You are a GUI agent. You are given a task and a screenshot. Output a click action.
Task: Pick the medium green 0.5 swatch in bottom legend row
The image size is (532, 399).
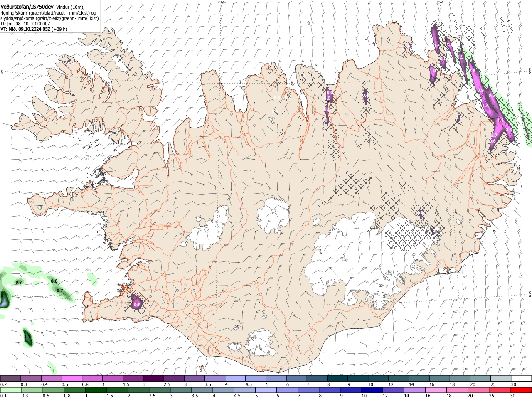(54, 390)
